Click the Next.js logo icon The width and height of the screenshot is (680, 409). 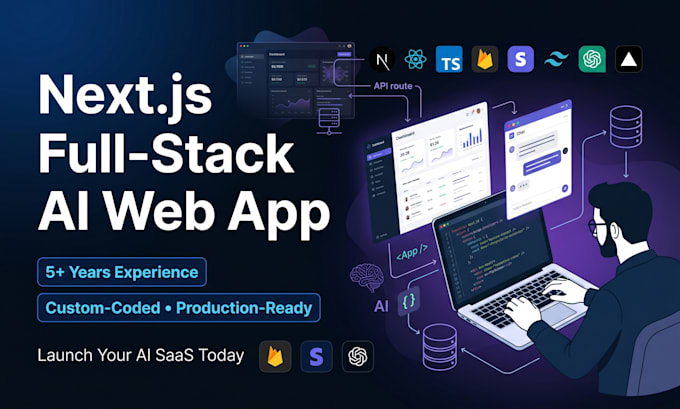382,59
